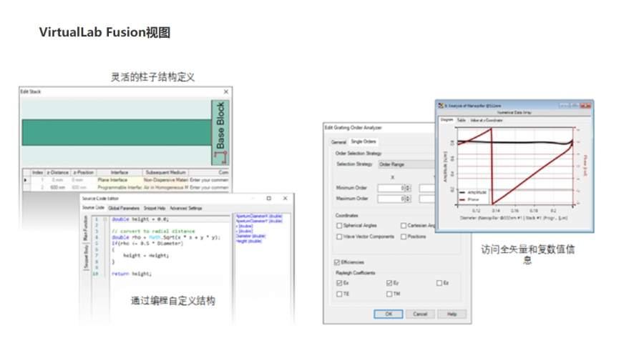
Task: Check the Spherical Angles checkbox
Action: 339,225
